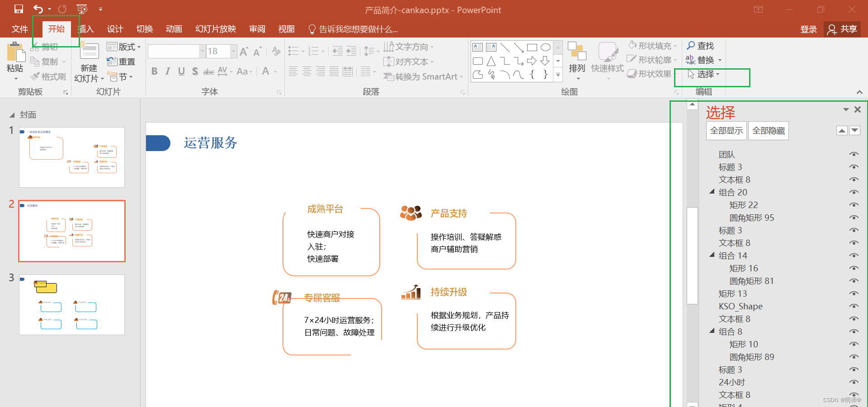Collapse 组合 14 group
This screenshot has width=868, height=407.
(712, 255)
